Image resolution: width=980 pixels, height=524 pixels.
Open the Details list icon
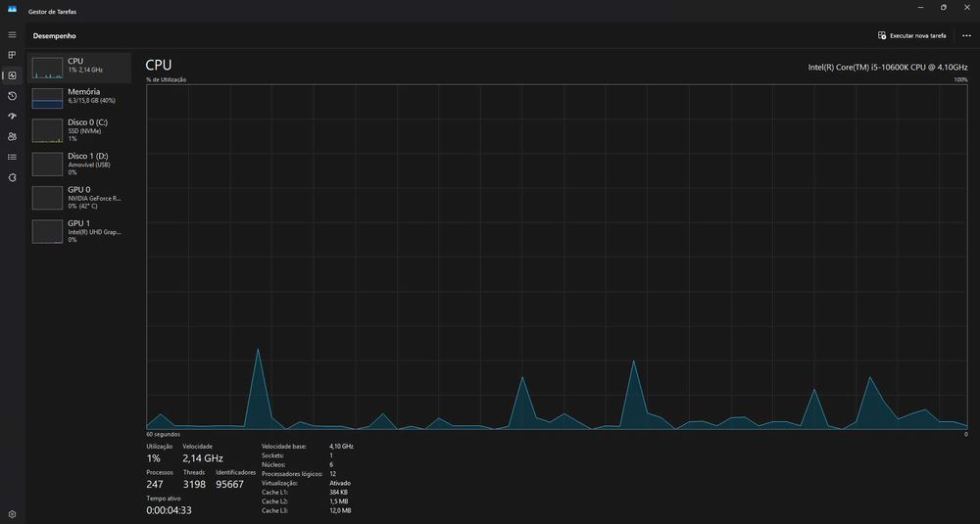pos(12,157)
